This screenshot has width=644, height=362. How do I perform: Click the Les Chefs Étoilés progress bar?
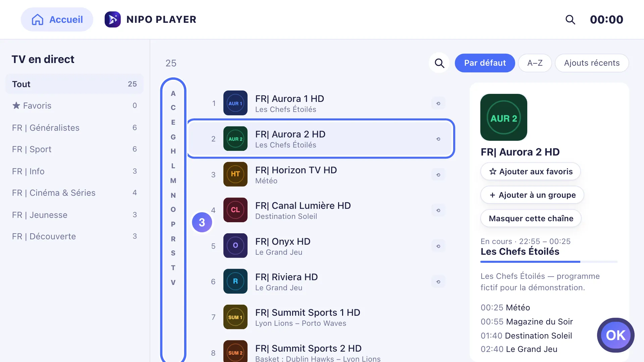549,261
